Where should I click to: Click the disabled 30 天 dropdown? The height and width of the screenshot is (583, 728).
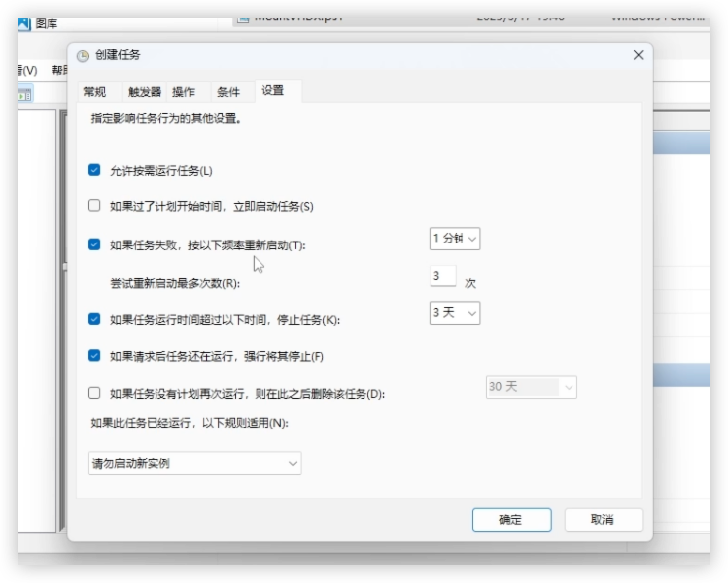531,387
